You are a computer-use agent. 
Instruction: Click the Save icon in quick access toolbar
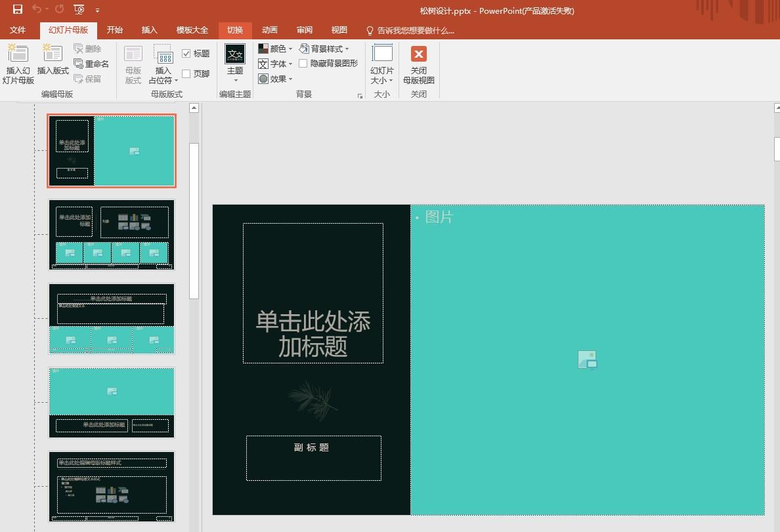click(x=18, y=9)
